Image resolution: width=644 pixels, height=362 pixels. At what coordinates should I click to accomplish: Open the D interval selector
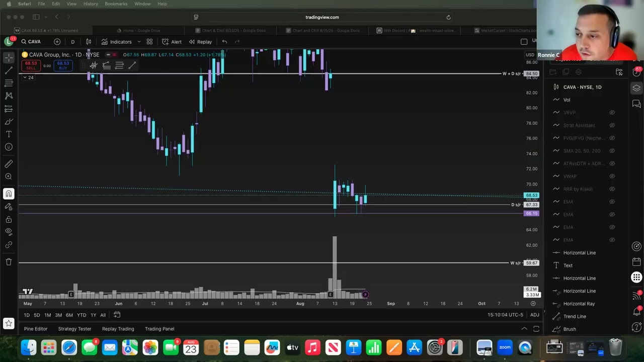point(72,42)
